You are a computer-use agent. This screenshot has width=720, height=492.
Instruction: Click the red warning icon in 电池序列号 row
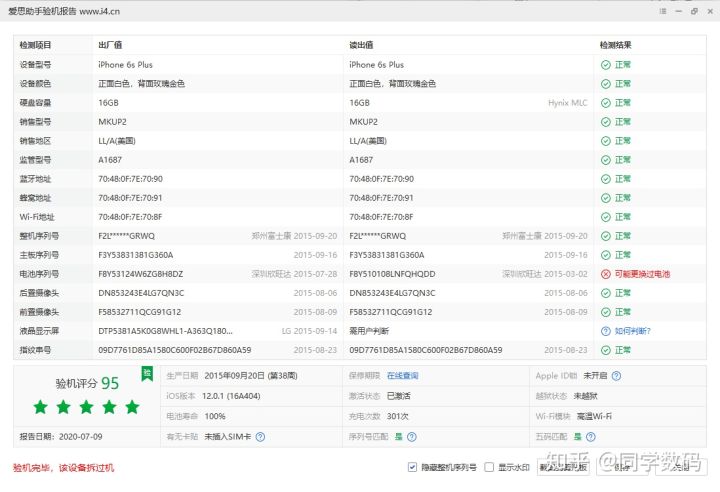coord(606,274)
